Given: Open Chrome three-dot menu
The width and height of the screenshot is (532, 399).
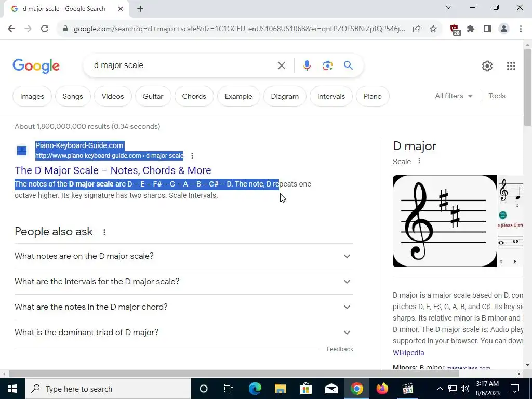Looking at the screenshot, I should point(521,29).
